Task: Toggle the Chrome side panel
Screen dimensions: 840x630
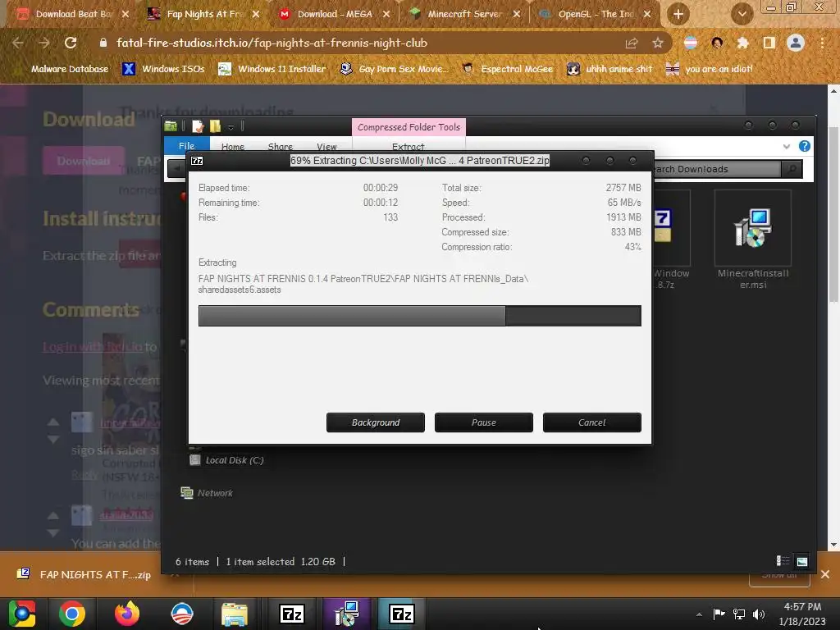Action: click(x=769, y=43)
